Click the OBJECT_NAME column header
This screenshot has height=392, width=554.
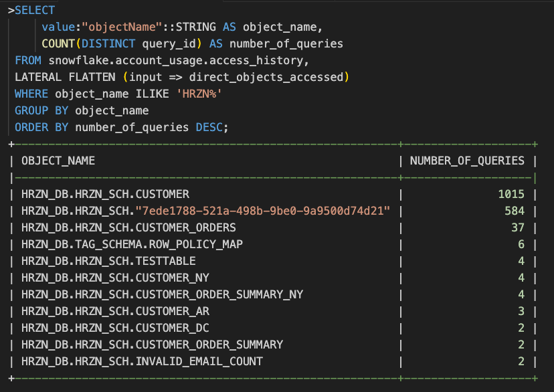[58, 161]
